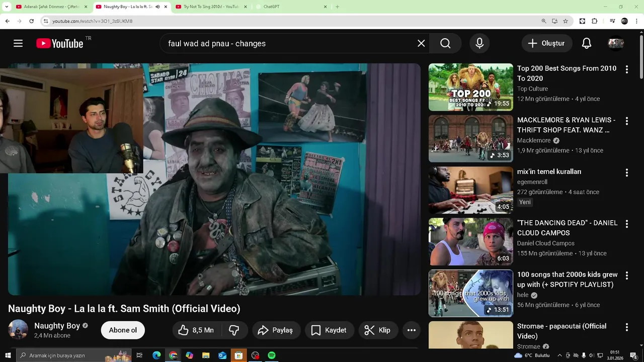Save video with the Kaydet button

(x=329, y=330)
